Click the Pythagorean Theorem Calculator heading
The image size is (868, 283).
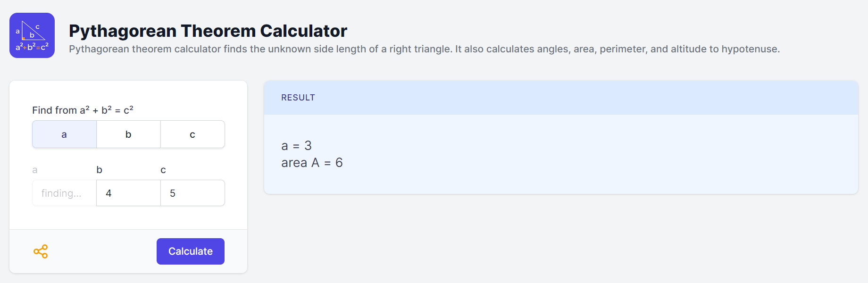(208, 31)
